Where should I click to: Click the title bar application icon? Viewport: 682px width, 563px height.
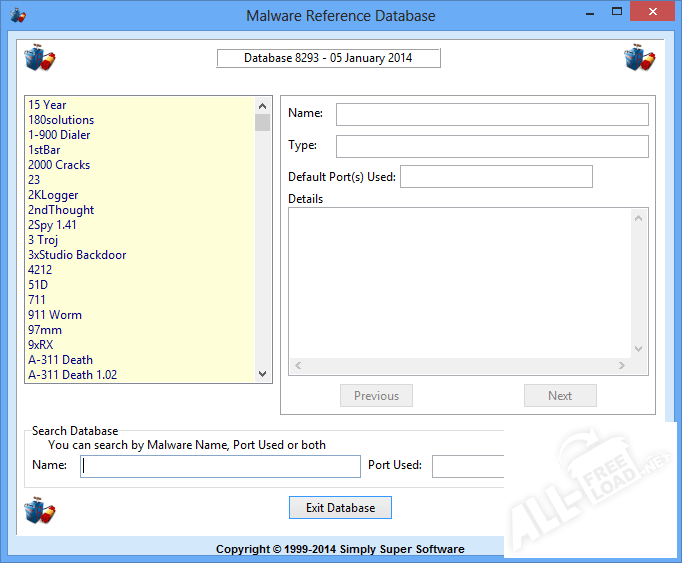[x=18, y=15]
